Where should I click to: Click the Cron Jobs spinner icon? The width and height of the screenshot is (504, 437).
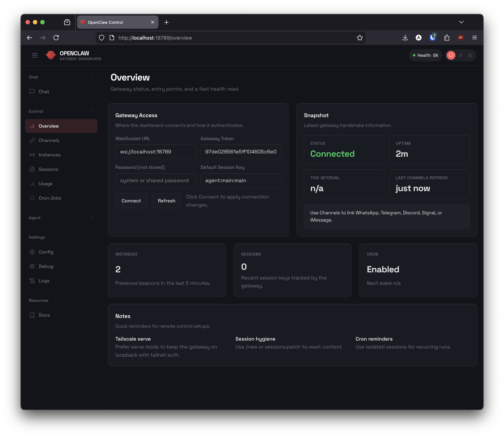pos(32,198)
